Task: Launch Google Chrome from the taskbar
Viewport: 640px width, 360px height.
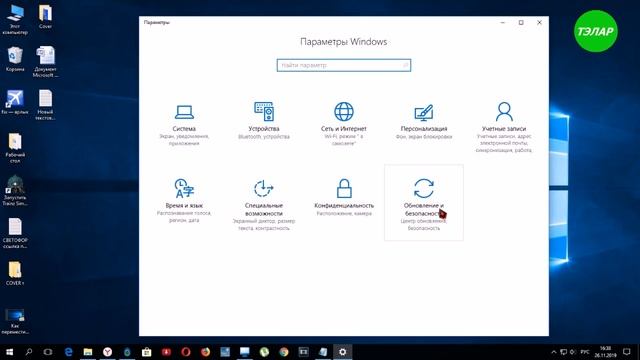Action: click(284, 352)
